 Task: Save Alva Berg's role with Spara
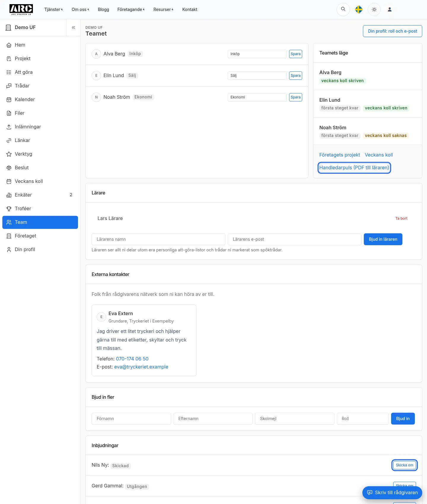point(295,54)
